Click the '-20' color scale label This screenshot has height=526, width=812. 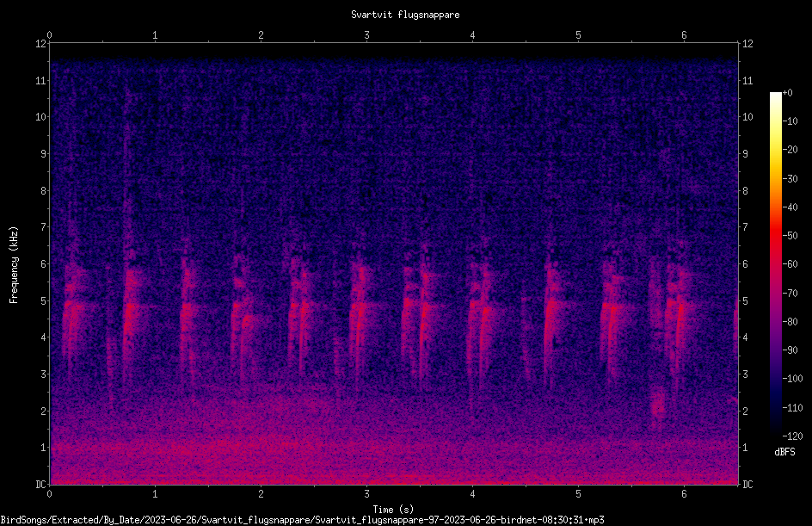point(790,150)
